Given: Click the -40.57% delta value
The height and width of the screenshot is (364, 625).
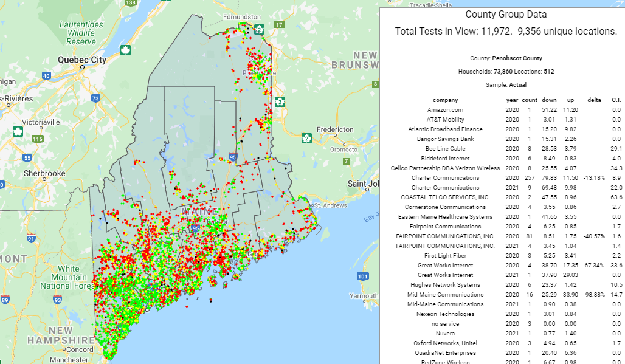Looking at the screenshot, I should click(x=594, y=236).
